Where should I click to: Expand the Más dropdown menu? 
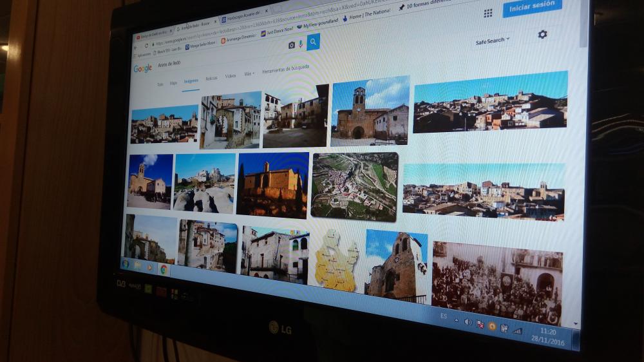pyautogui.click(x=249, y=74)
